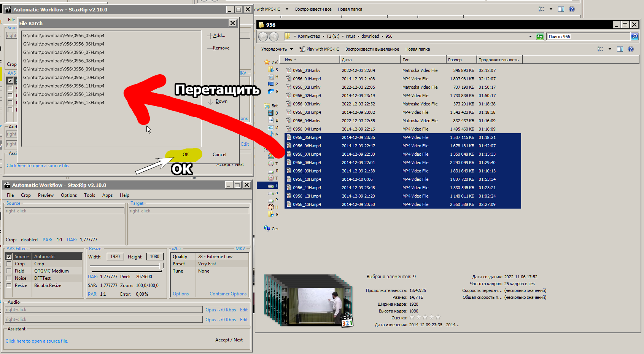644x354 pixels.
Task: Click the search magnifier icon
Action: coord(634,37)
